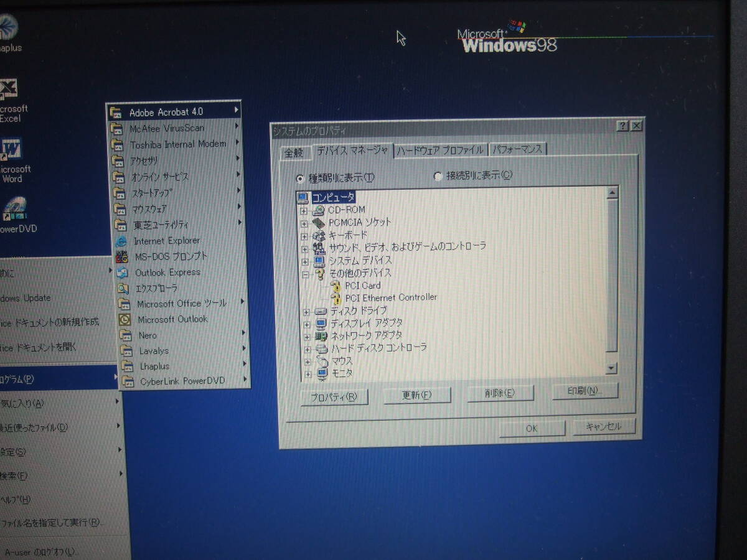Click the device list scrollbar down arrow
Viewport: 747px width, 560px height.
point(611,368)
